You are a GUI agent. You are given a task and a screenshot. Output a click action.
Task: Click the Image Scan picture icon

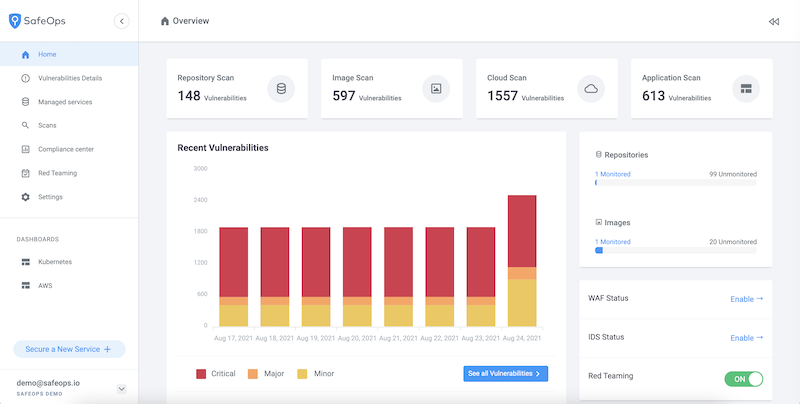tap(436, 89)
